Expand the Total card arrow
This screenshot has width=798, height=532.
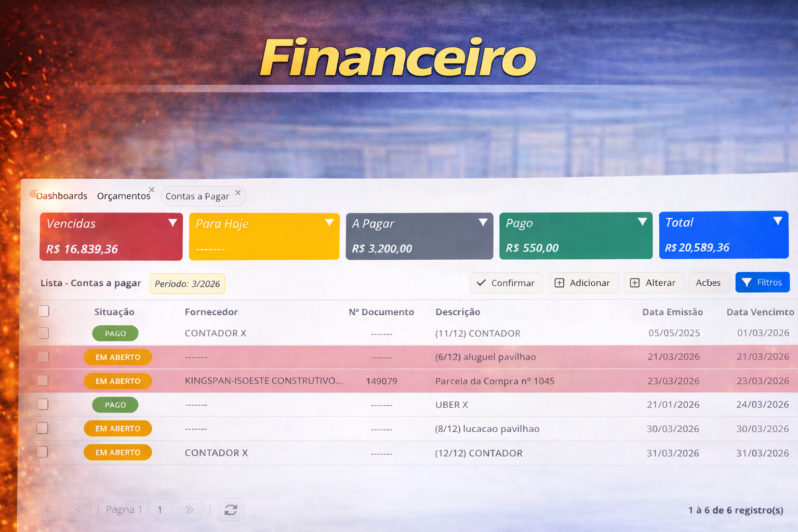778,221
